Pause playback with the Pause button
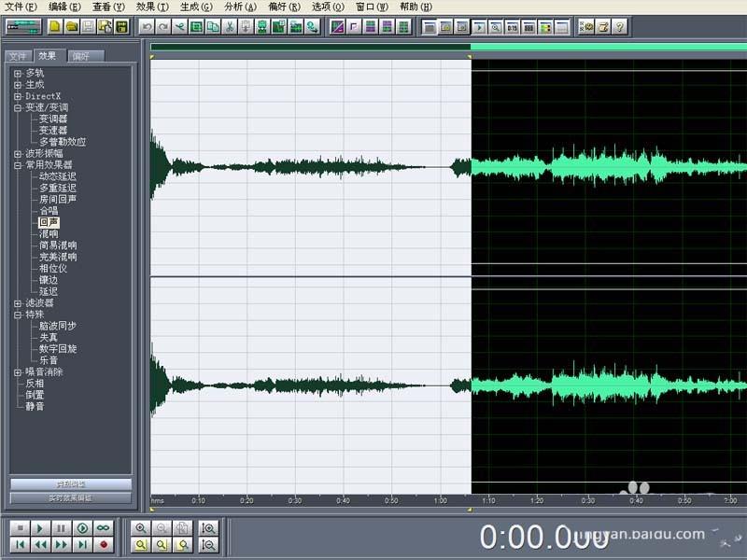 coord(63,528)
